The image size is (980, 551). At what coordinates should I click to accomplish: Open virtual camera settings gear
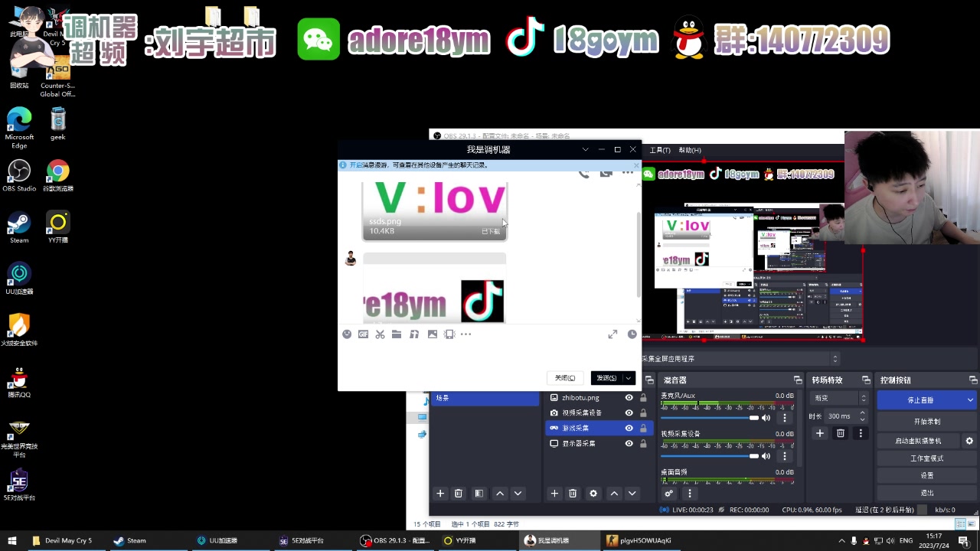(969, 441)
